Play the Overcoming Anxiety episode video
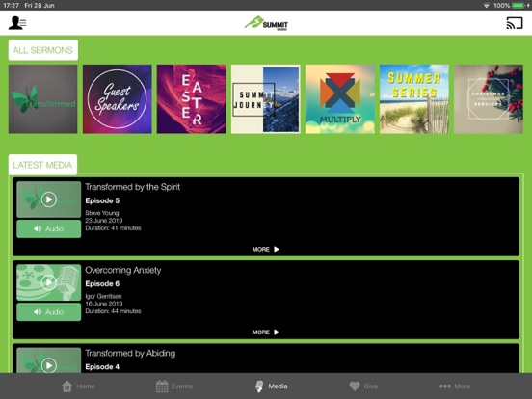The width and height of the screenshot is (532, 399). coord(49,282)
